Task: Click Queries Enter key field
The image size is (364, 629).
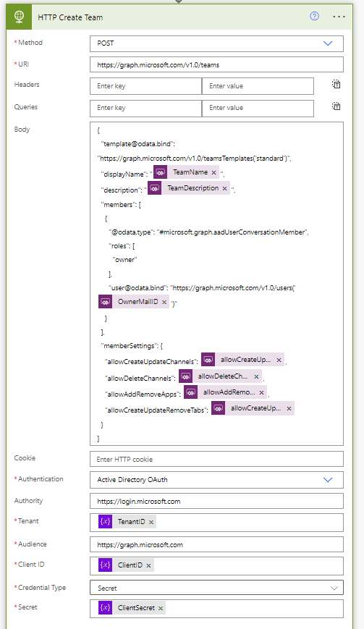Action: pos(145,108)
